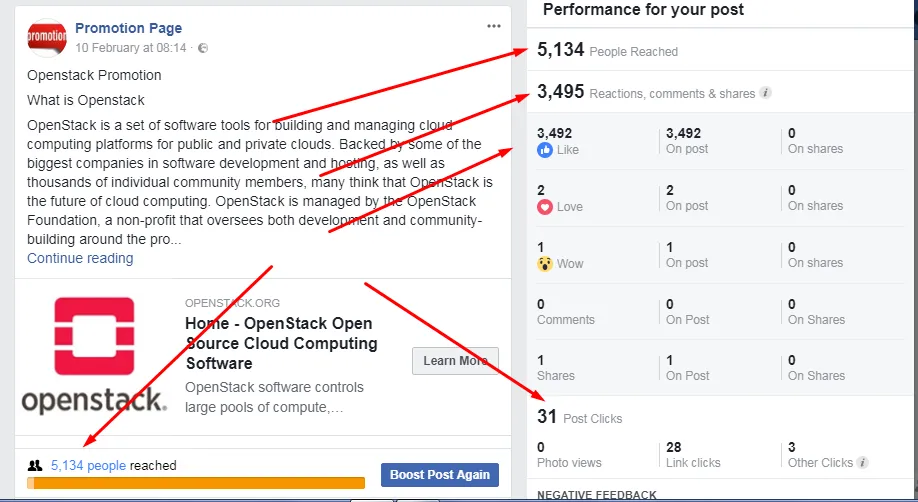Click the Openstack Promotion post text
918x502 pixels.
[x=94, y=76]
